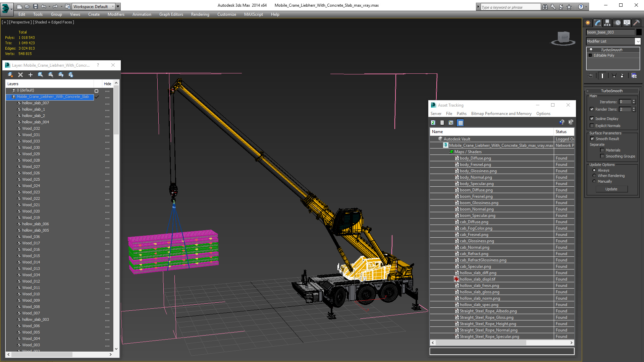Image resolution: width=644 pixels, height=362 pixels.
Task: Open MAXScript menu
Action: pos(253,14)
